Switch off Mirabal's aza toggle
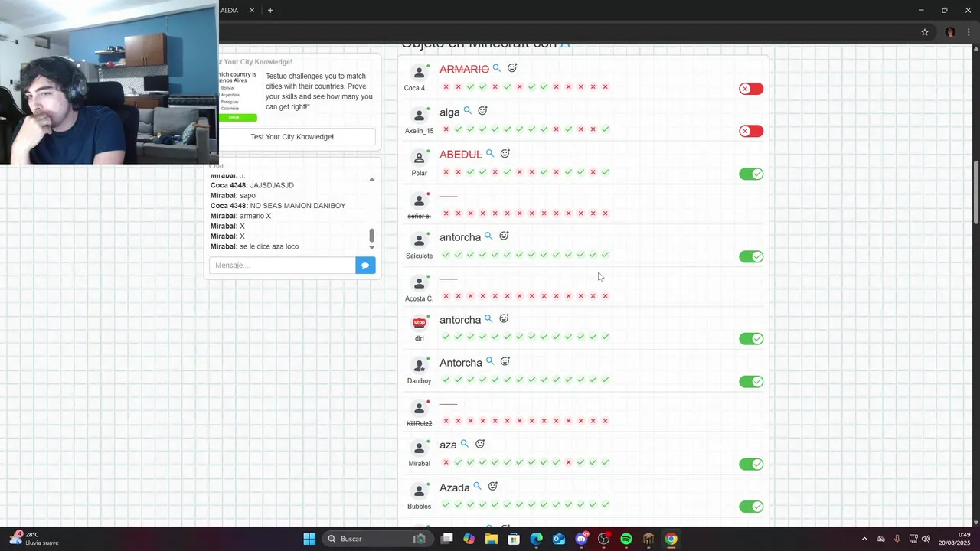The image size is (980, 551). coord(751,464)
